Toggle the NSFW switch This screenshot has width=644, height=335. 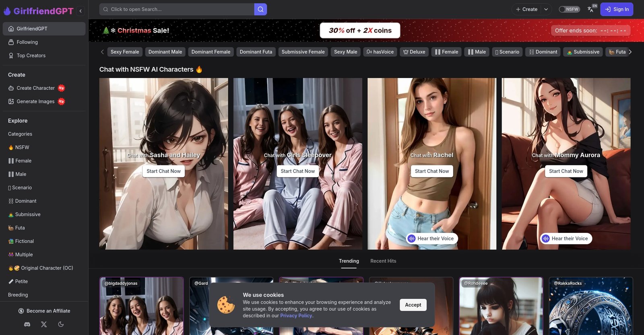pyautogui.click(x=569, y=9)
